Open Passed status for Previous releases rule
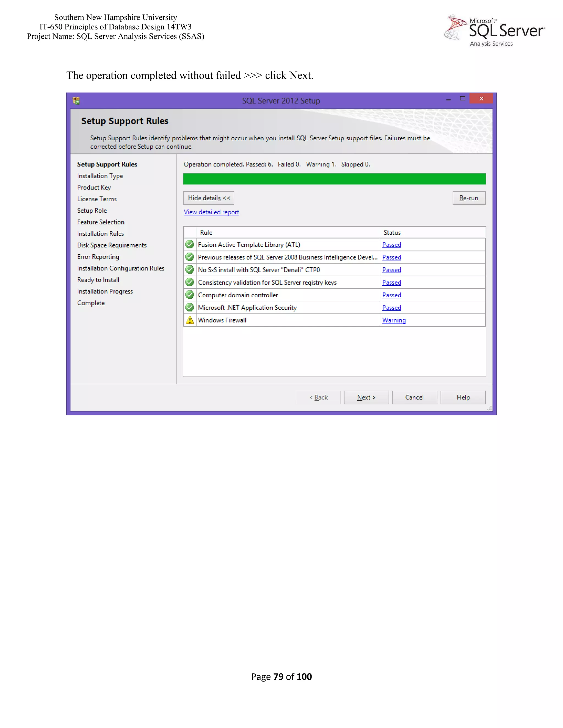The image size is (563, 728). point(391,257)
